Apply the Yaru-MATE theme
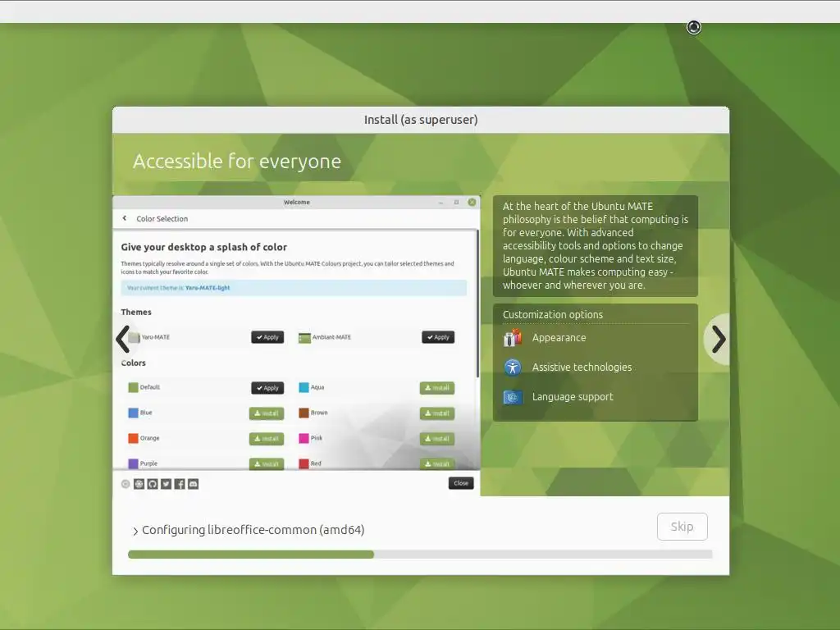Image resolution: width=840 pixels, height=630 pixels. point(267,337)
